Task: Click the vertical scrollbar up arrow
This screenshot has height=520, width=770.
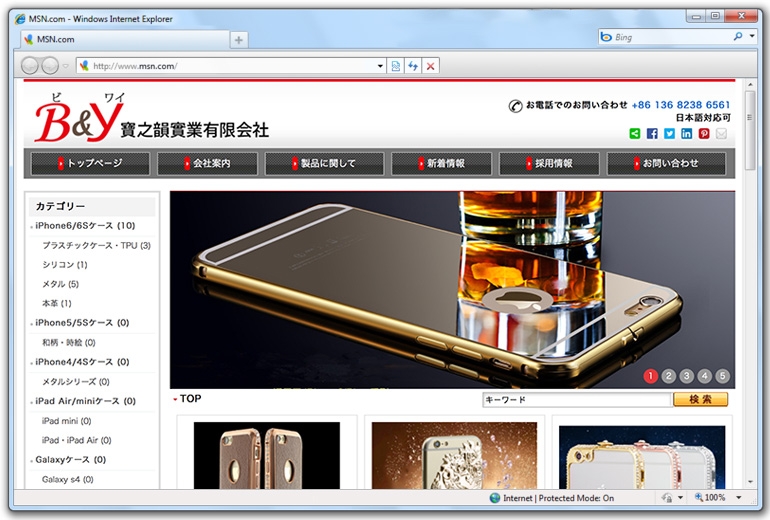Action: pyautogui.click(x=750, y=84)
